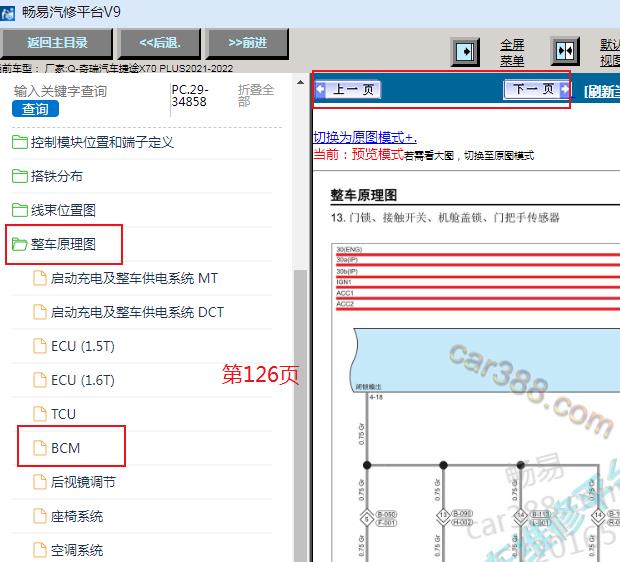Click the blue 查询 search button

pyautogui.click(x=35, y=109)
